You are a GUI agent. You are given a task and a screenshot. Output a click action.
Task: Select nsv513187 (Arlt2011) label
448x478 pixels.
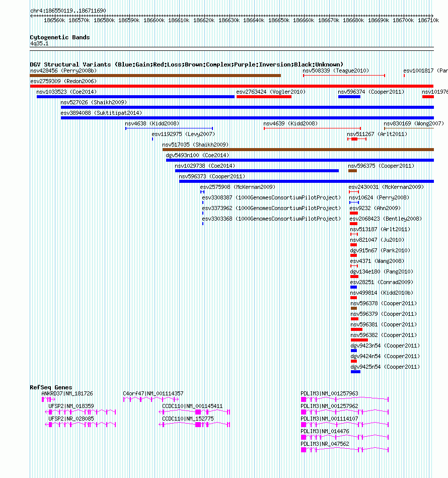click(380, 229)
